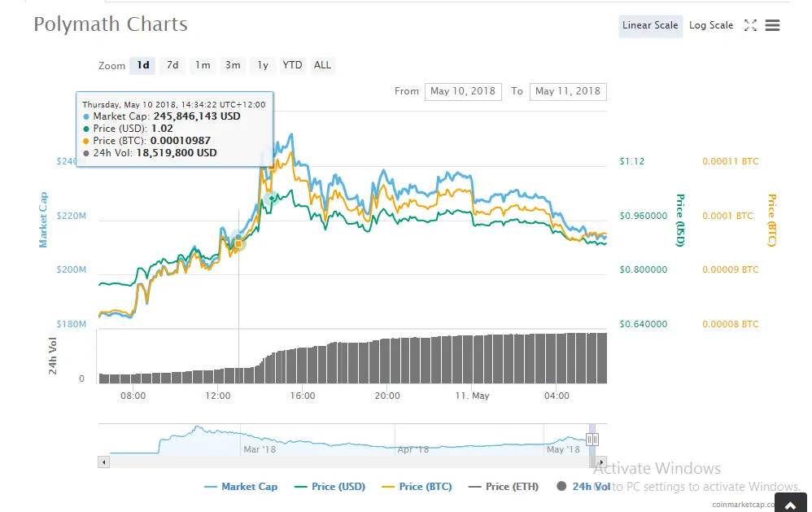Click Mar '18 in the navigator timeline
812x512 pixels.
pos(260,449)
